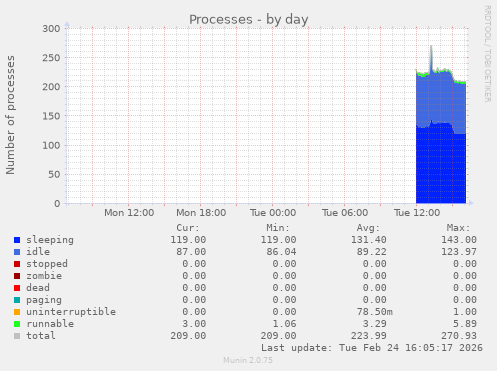Select the 'sleeping' legend label
The image size is (497, 371).
(50, 240)
